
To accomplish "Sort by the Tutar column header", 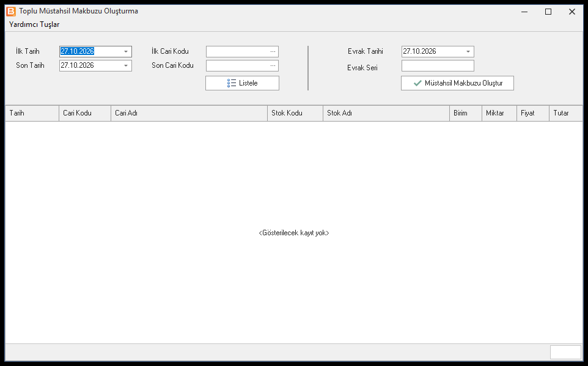I will tap(566, 113).
